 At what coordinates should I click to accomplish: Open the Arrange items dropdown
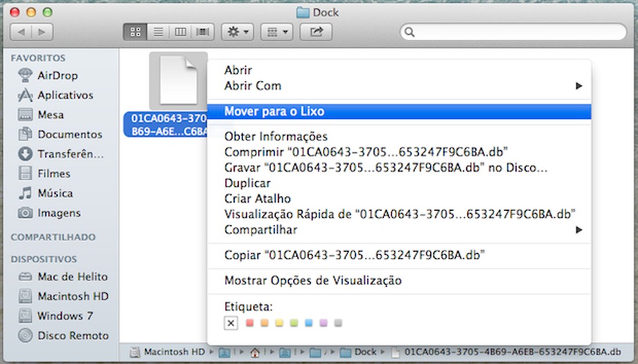point(277,32)
